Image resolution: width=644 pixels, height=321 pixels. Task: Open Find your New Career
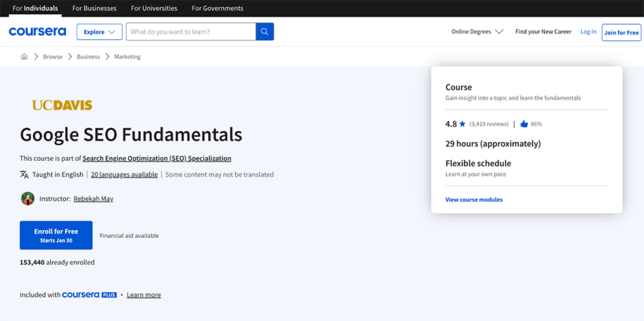pos(543,31)
